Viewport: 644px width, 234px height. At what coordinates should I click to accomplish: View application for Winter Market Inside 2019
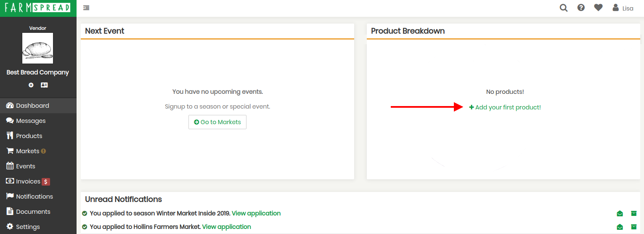point(256,213)
